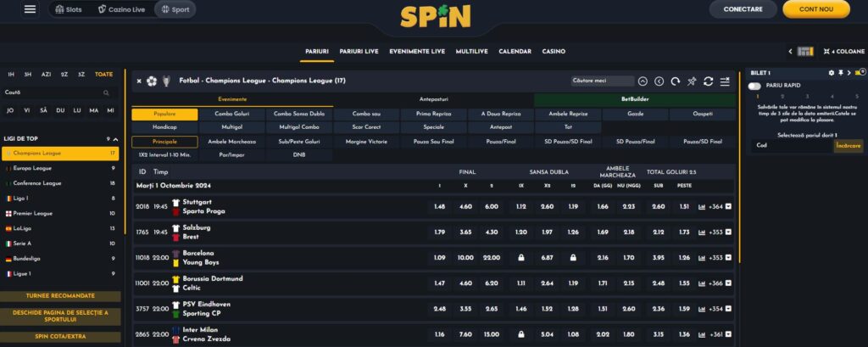Image resolution: width=868 pixels, height=347 pixels.
Task: Select the 1H time filter
Action: [11, 75]
